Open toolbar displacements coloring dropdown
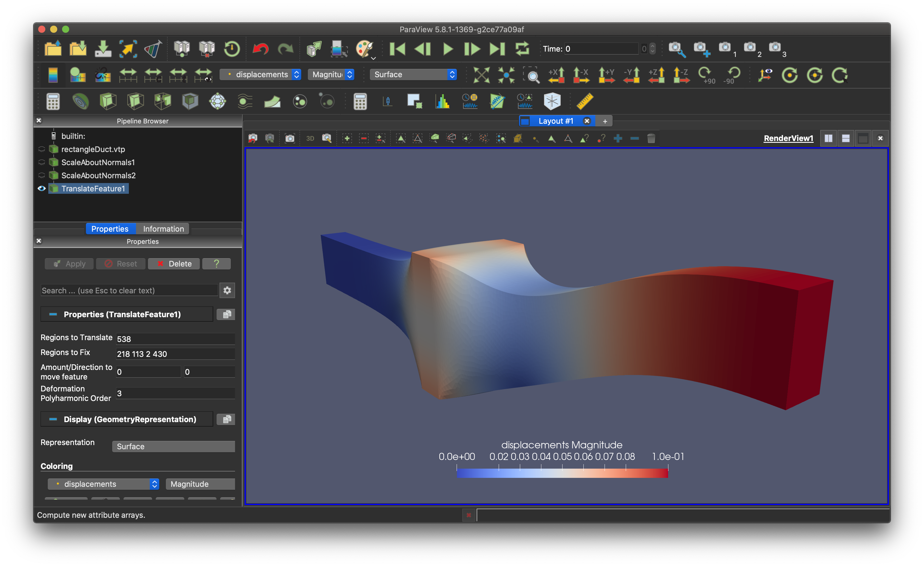The image size is (924, 567). pos(260,74)
